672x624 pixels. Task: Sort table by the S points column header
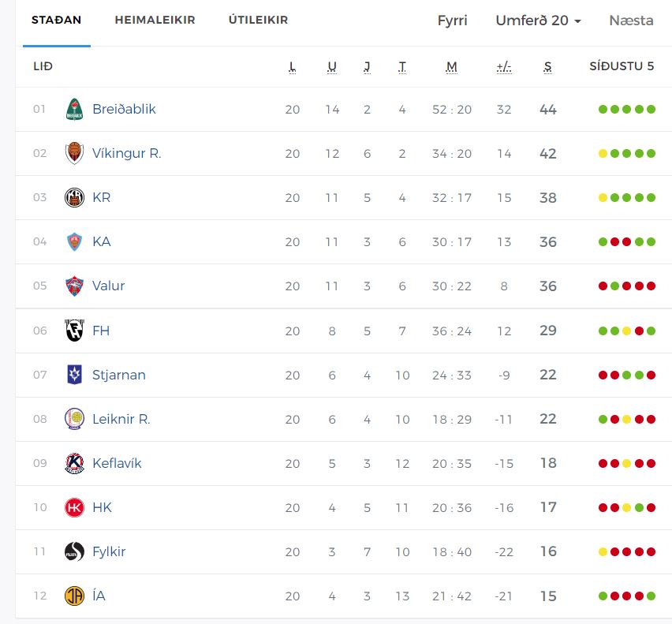coord(547,66)
